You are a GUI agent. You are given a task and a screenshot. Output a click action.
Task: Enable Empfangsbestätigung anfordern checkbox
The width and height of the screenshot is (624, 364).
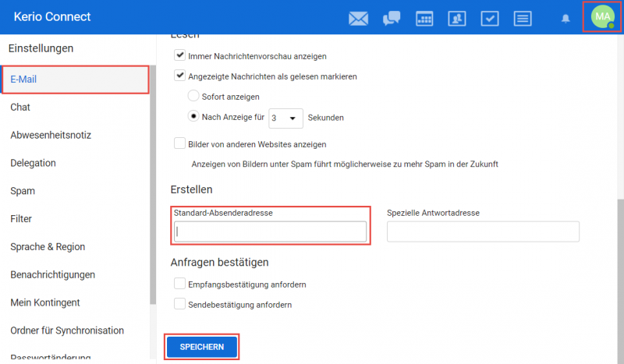click(x=180, y=284)
